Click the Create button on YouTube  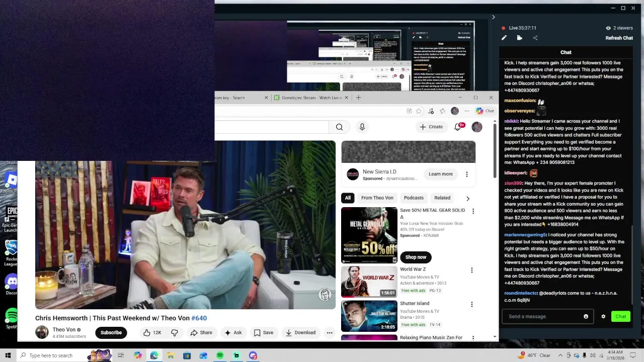431,127
